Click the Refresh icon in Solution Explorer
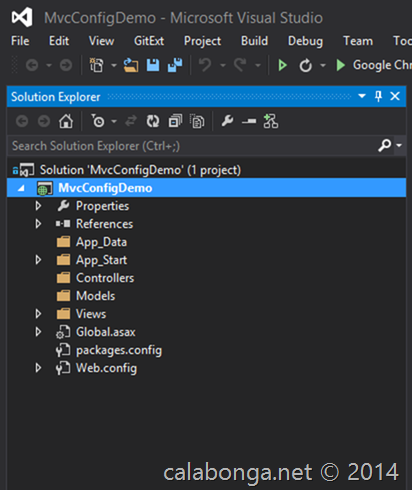 click(153, 121)
